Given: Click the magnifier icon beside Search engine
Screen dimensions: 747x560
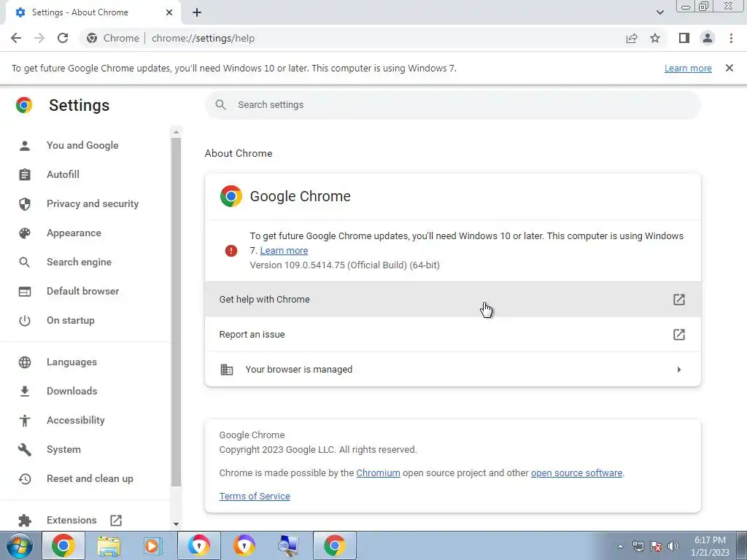Looking at the screenshot, I should point(24,262).
